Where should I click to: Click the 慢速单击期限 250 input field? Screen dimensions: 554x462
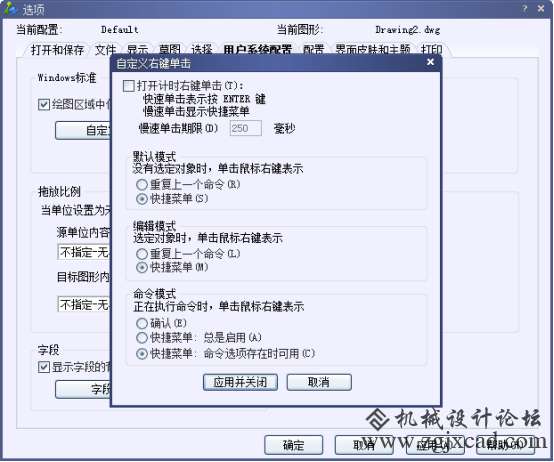(x=246, y=128)
